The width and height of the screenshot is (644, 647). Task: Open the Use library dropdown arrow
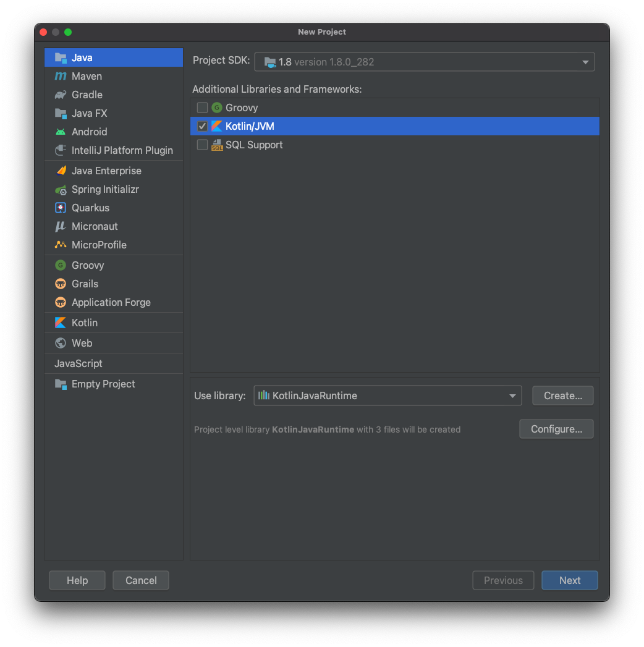click(512, 396)
